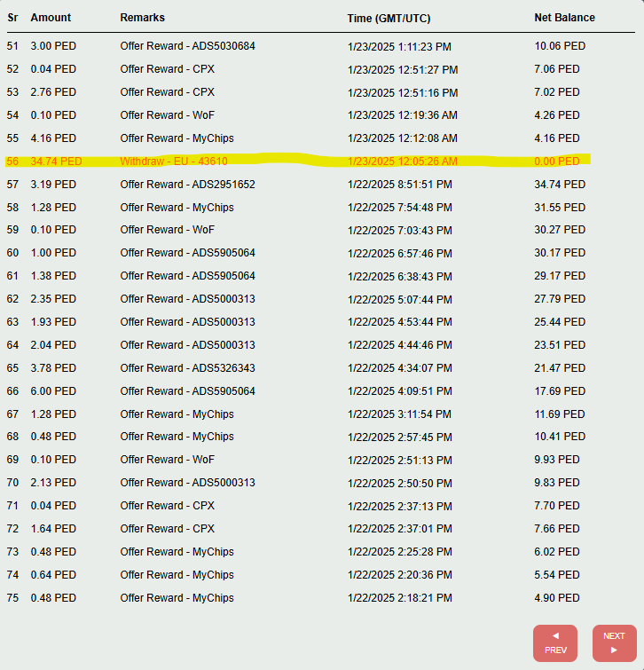Click the Time (GMT/UTC) column header

click(x=389, y=19)
